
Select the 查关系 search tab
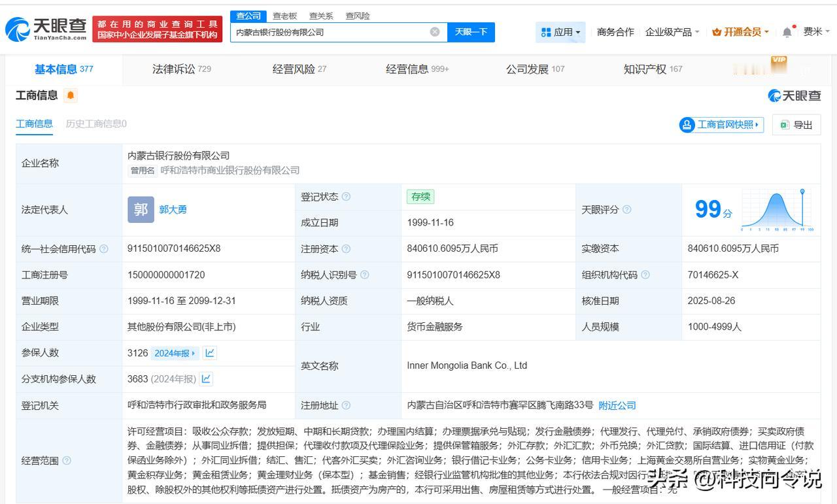(321, 16)
